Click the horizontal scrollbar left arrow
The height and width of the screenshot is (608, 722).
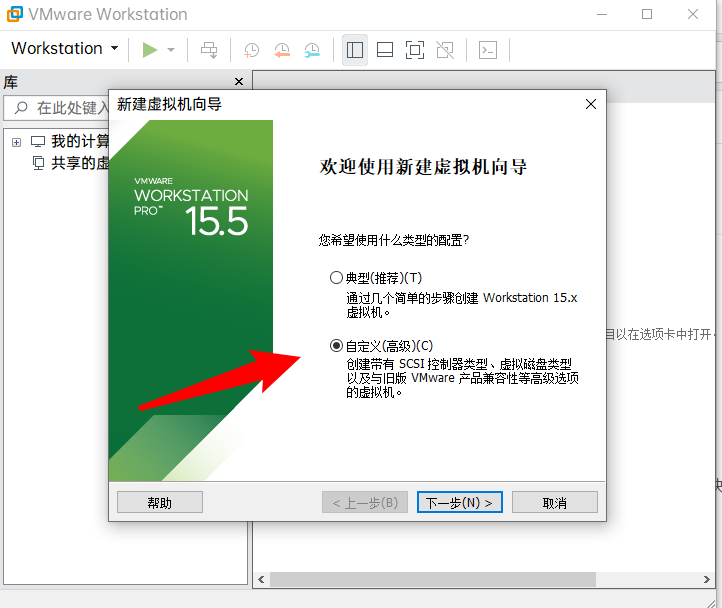pos(261,579)
